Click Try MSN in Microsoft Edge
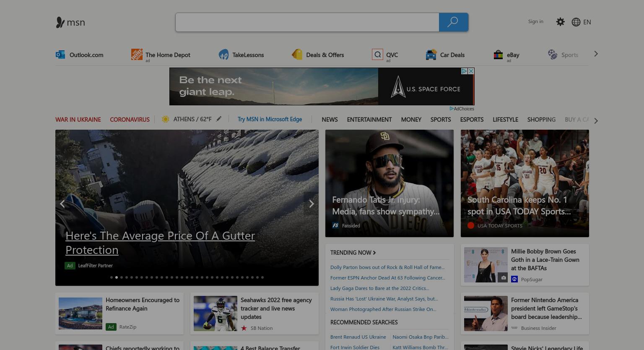This screenshot has width=644, height=350. [x=270, y=119]
